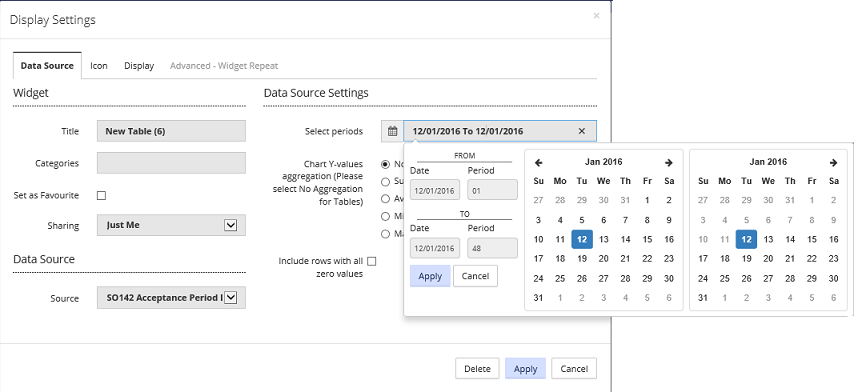854x392 pixels.
Task: Clear the selected period with the X icon
Action: click(x=582, y=131)
